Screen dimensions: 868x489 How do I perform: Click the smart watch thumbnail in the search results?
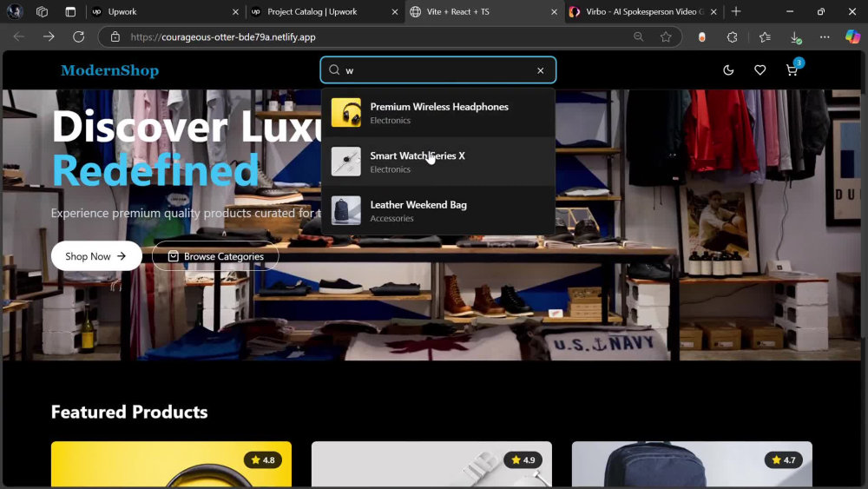346,162
